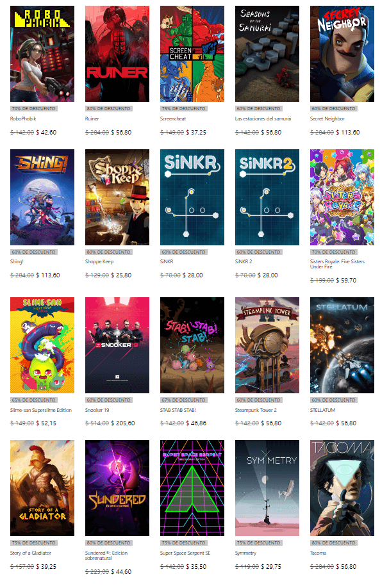This screenshot has width=389, height=588.
Task: Select the STELLATUM title text
Action: pyautogui.click(x=322, y=410)
